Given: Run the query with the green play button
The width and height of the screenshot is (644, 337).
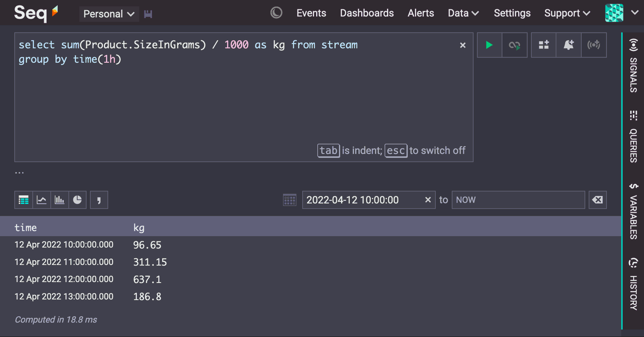Looking at the screenshot, I should (x=489, y=45).
